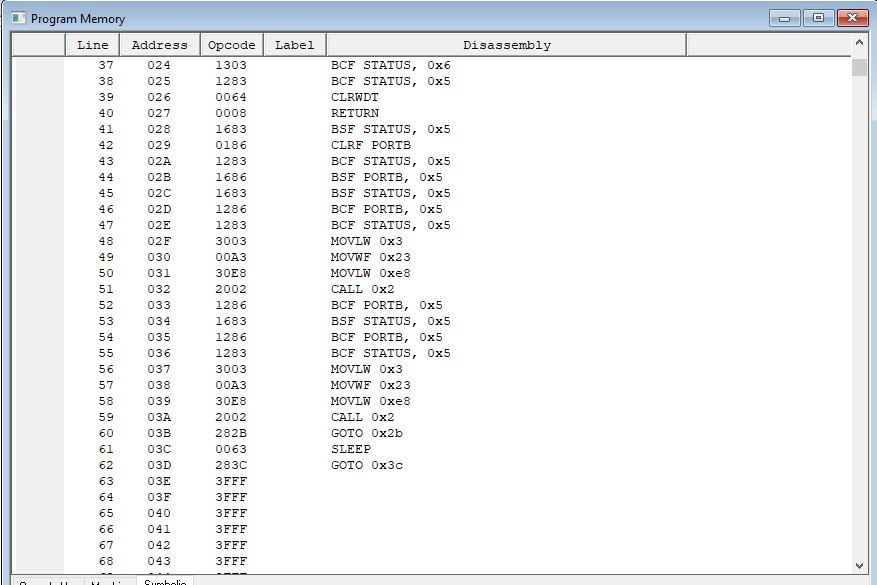The image size is (877, 585).
Task: Minimize the Program Memory window
Action: point(785,18)
